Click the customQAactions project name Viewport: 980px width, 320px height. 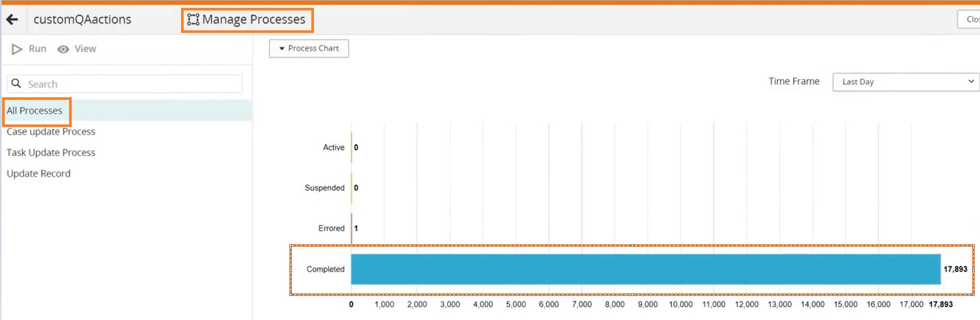(83, 20)
